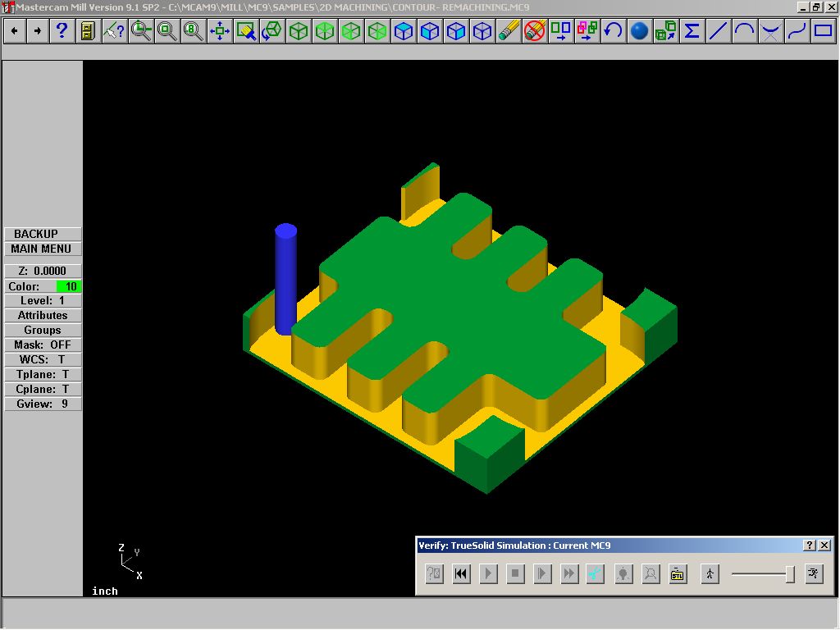Open the Groups menu
840x630 pixels.
pos(43,331)
